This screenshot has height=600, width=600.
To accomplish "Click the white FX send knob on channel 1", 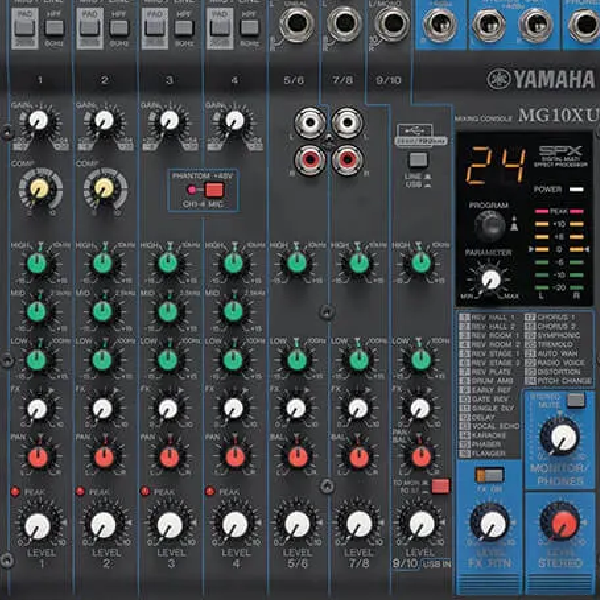I will click(x=37, y=409).
